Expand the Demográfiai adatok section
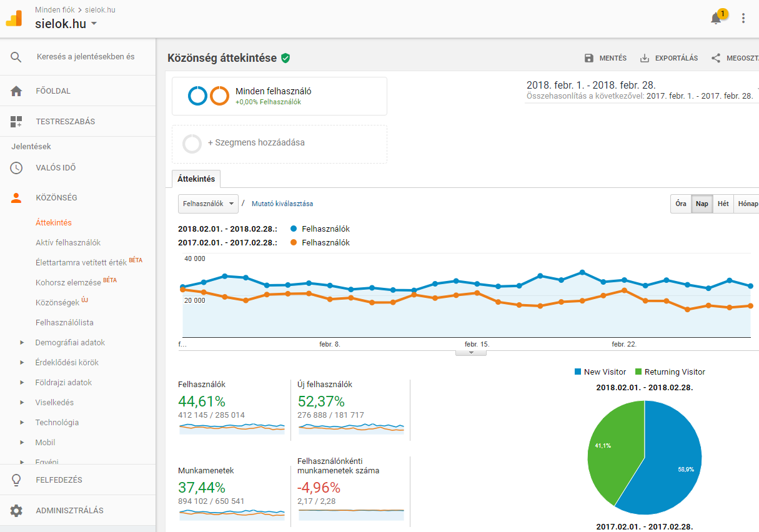 coord(69,342)
